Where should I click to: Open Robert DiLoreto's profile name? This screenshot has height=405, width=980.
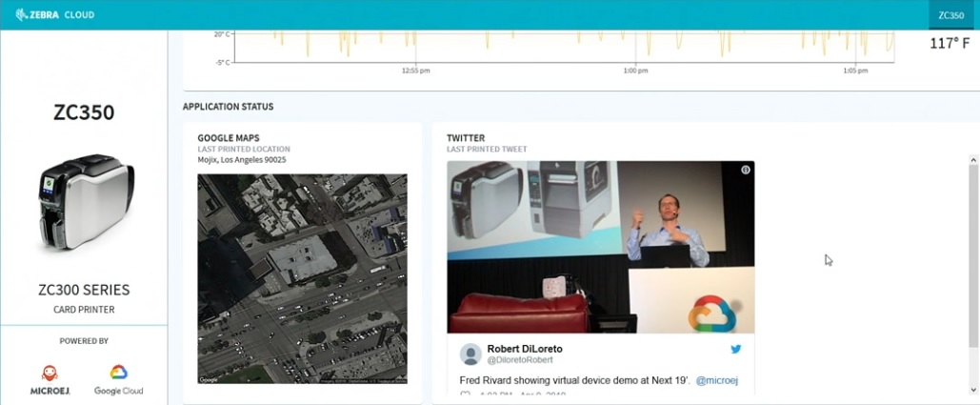point(525,348)
